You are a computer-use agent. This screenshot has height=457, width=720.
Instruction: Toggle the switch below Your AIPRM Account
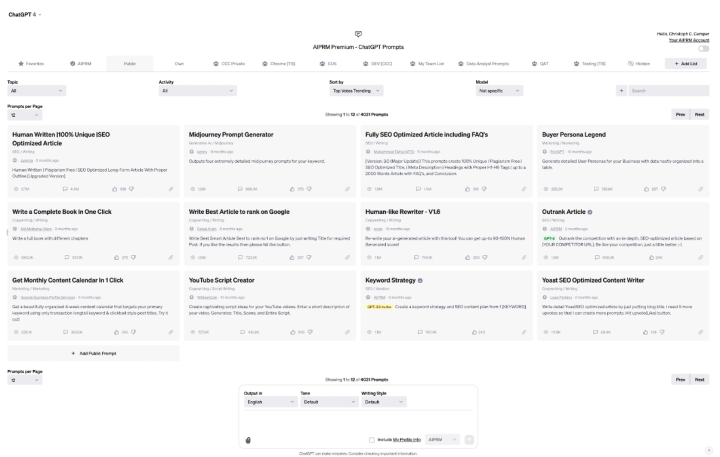click(x=703, y=48)
